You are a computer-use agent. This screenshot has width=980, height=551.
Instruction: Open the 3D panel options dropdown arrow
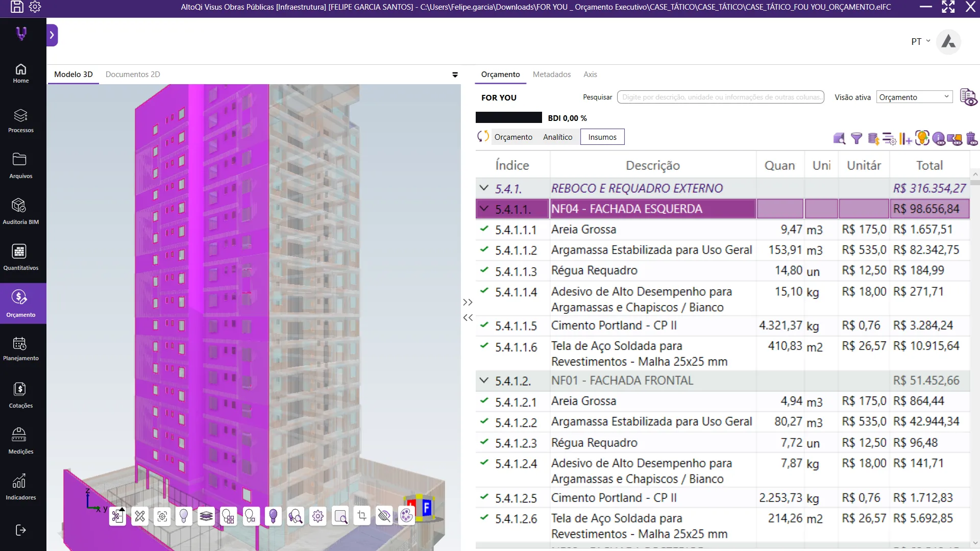click(455, 74)
